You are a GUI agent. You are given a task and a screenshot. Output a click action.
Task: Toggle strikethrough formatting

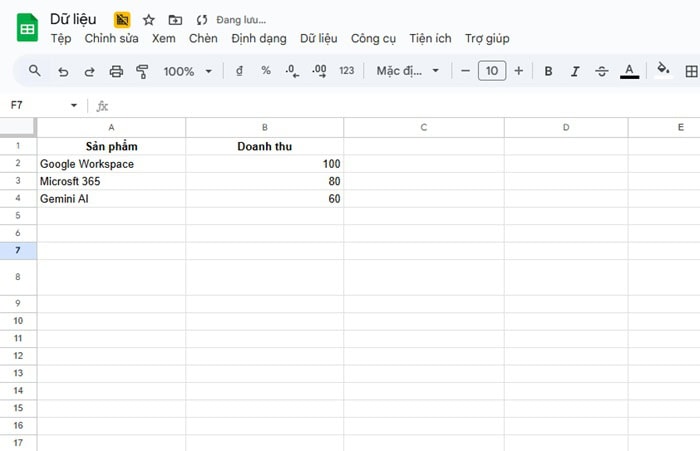coord(601,71)
